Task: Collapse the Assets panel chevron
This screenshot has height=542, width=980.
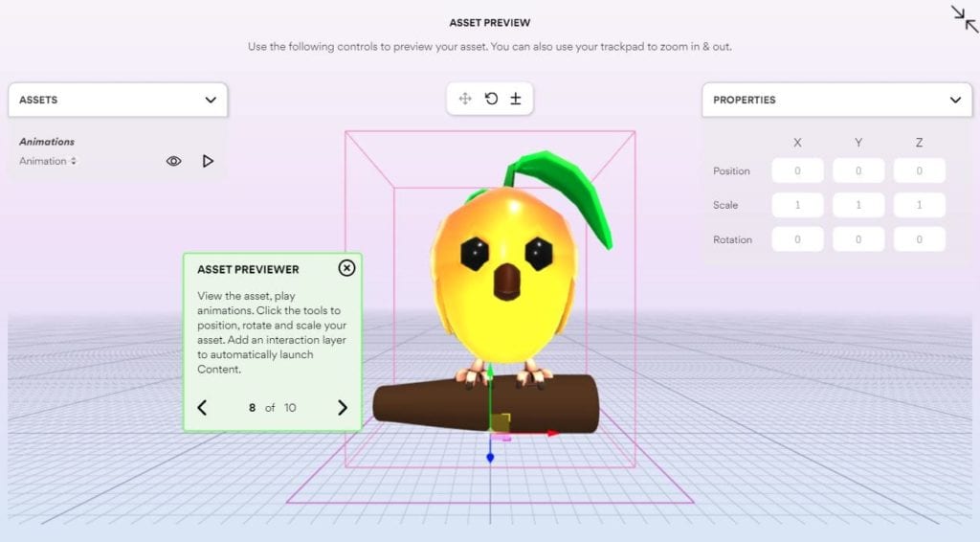Action: [x=211, y=100]
